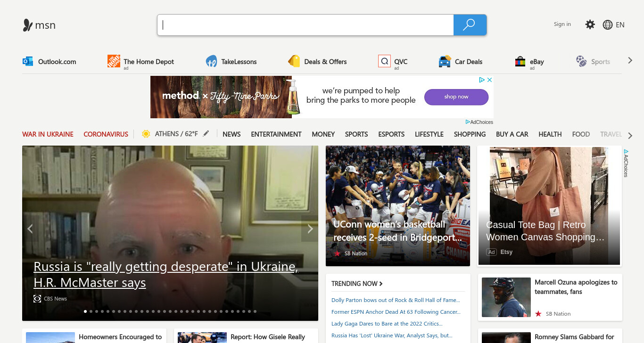The width and height of the screenshot is (644, 343).
Task: Select the last carousel slide dot
Action: [x=255, y=311]
